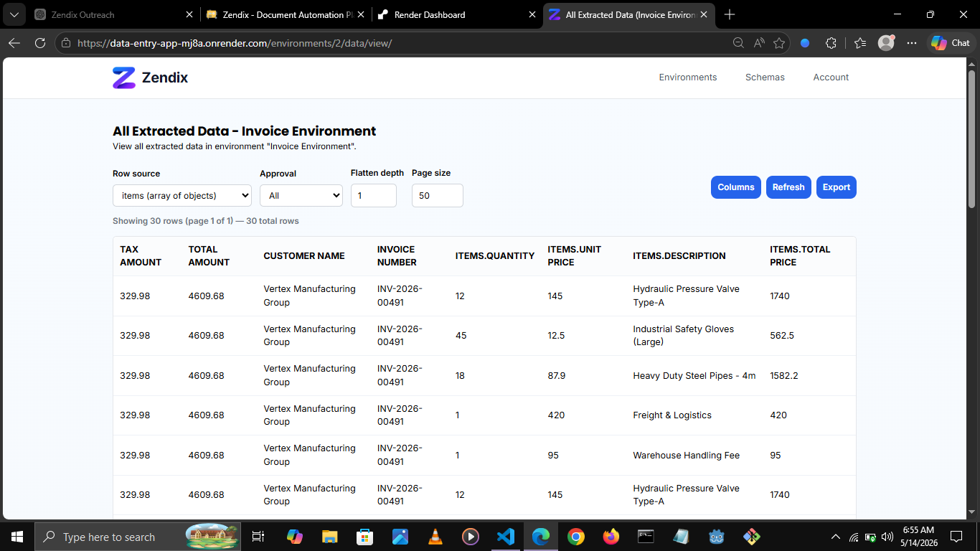This screenshot has height=551, width=980.
Task: Open network settings from the tray icon
Action: (854, 537)
